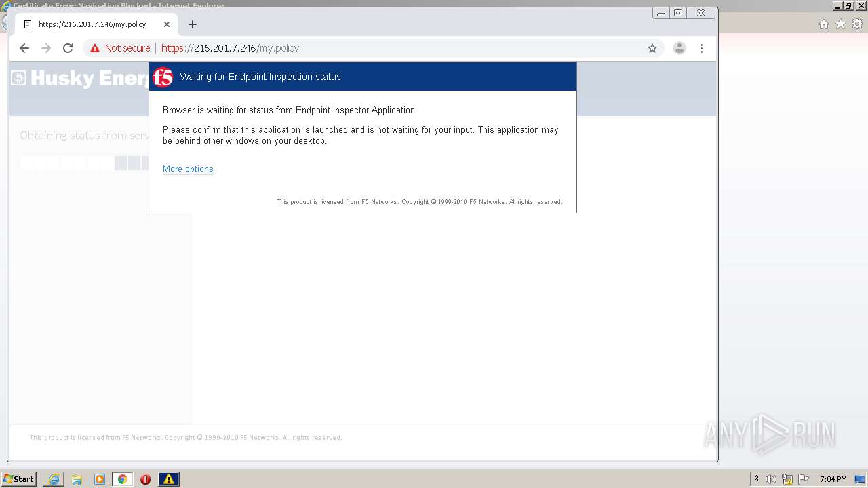Close the 216.201.7.246/my.policy tab
Screen dimensions: 868x488
[x=167, y=24]
